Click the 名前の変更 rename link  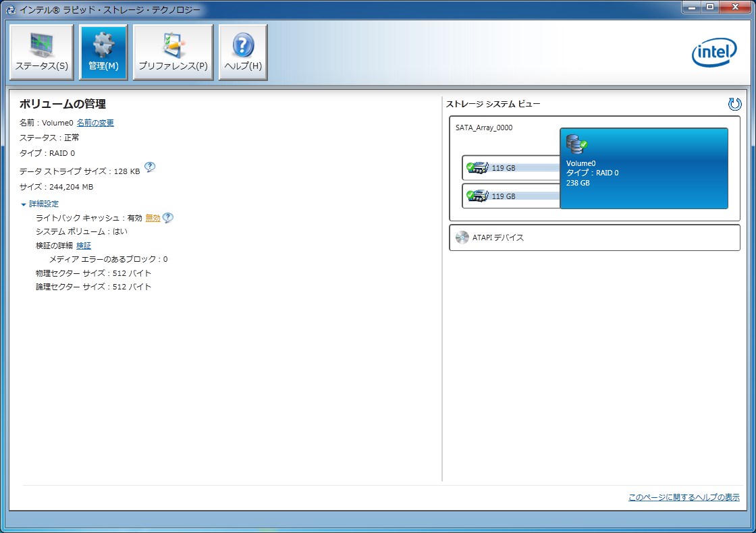[x=95, y=123]
